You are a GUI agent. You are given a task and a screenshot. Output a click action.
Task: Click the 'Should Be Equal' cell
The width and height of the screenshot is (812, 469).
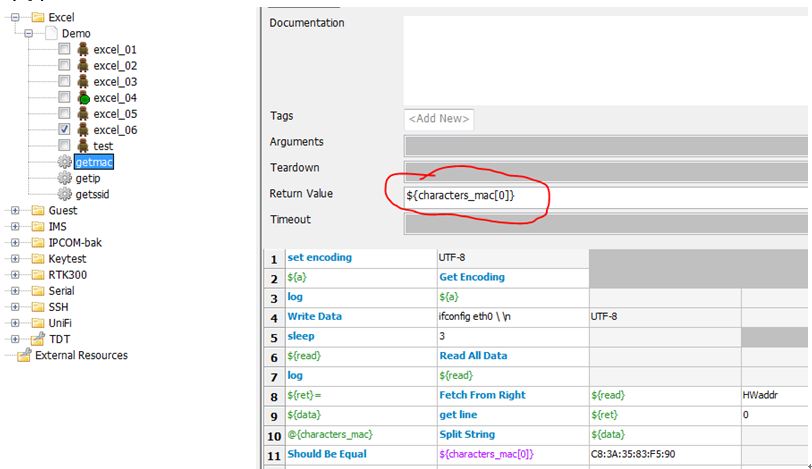click(x=361, y=455)
